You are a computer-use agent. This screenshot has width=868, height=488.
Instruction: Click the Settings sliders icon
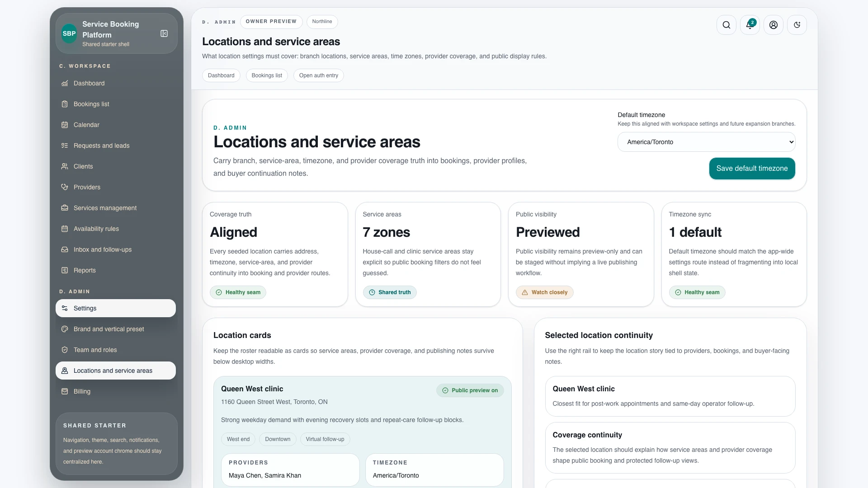coord(65,308)
